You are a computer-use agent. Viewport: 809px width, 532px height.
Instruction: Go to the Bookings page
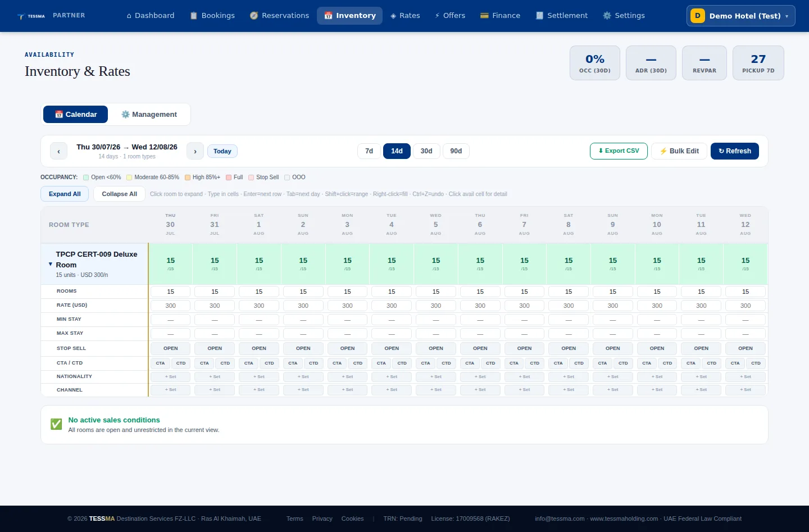tap(212, 16)
